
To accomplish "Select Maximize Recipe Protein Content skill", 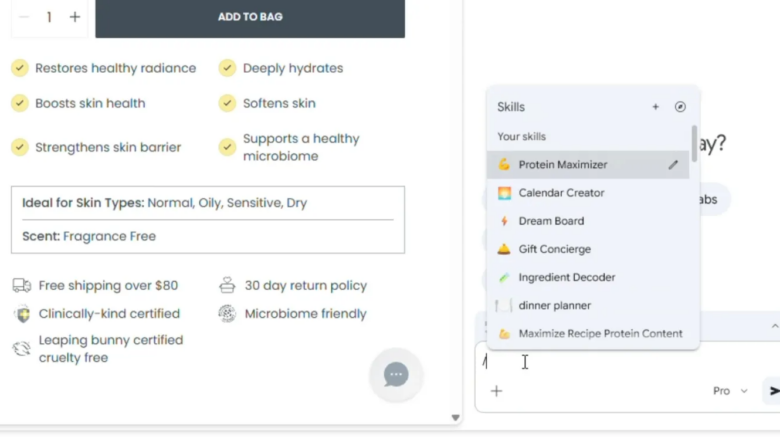I will click(x=587, y=334).
